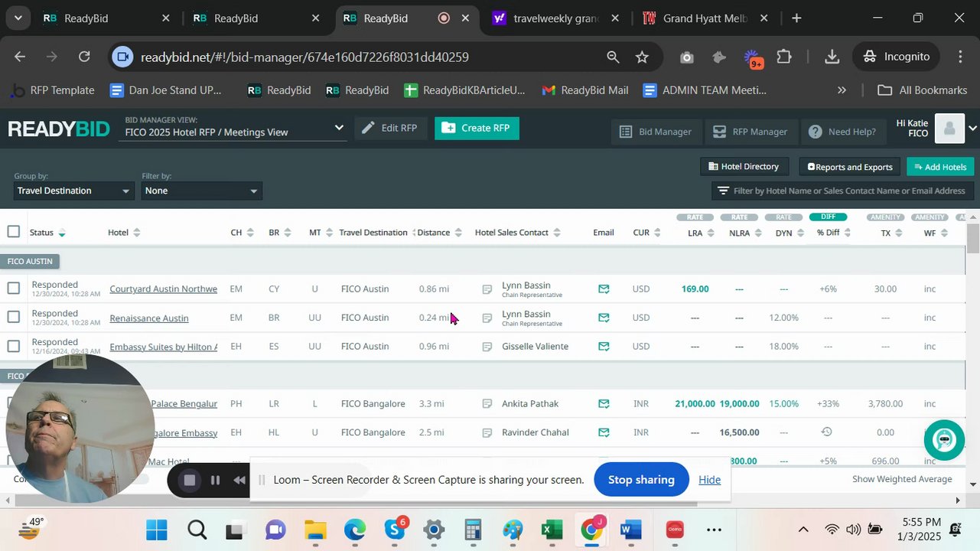Switch to the travelweekly browser tab
Viewport: 980px width, 551px height.
point(555,18)
